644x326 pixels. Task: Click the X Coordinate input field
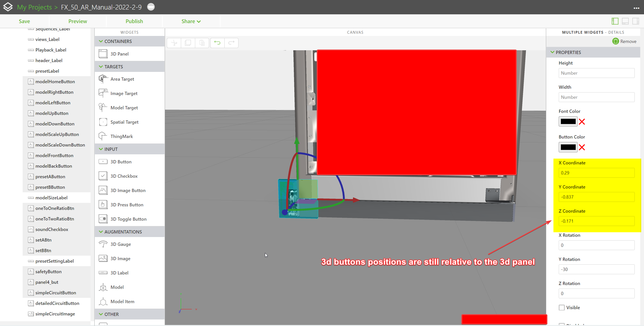(x=596, y=173)
